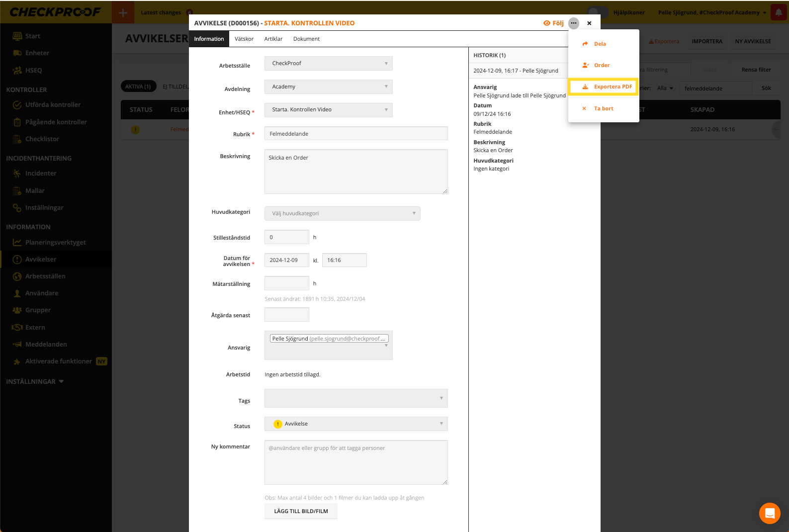Expand the Tags dropdown
Screen dimensions: 789x532
click(x=356, y=398)
